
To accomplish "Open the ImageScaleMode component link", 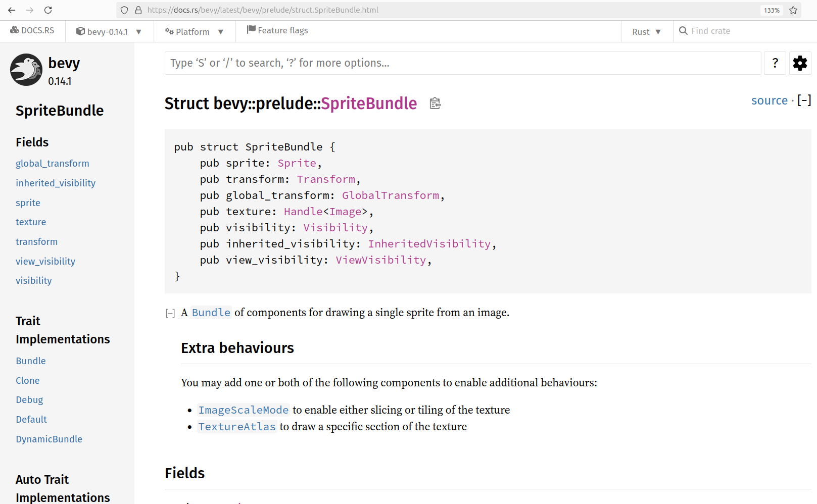I will pyautogui.click(x=244, y=410).
